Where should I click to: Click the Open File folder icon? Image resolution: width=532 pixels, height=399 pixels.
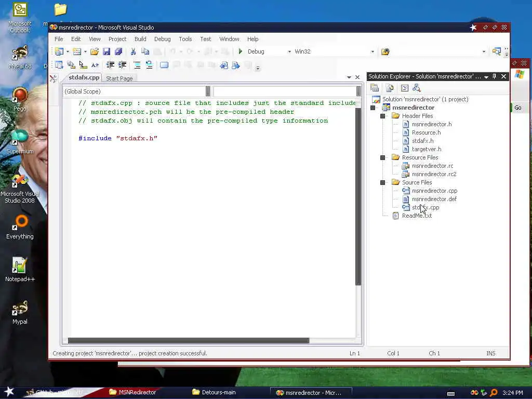95,51
